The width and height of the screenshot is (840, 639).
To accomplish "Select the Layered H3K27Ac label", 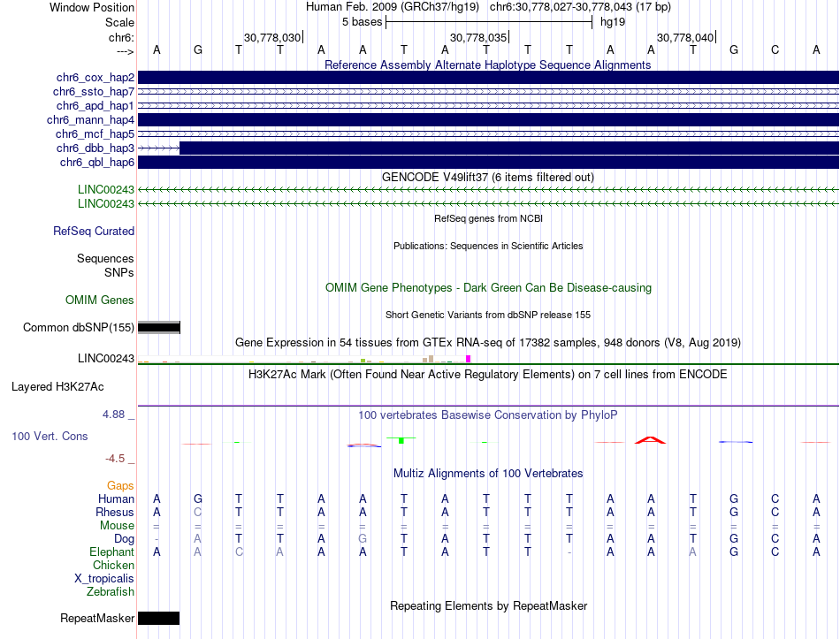I will coord(57,387).
